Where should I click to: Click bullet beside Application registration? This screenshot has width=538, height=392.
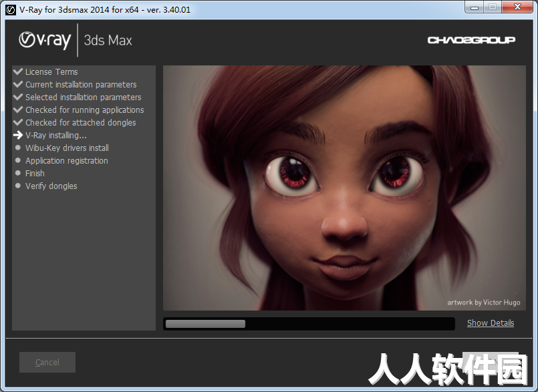pos(18,160)
